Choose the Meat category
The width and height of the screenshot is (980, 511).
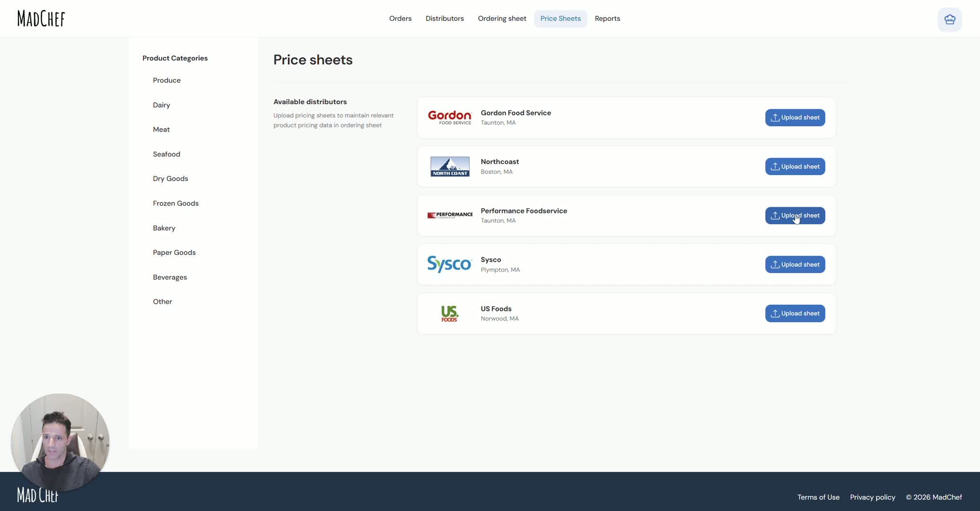161,130
